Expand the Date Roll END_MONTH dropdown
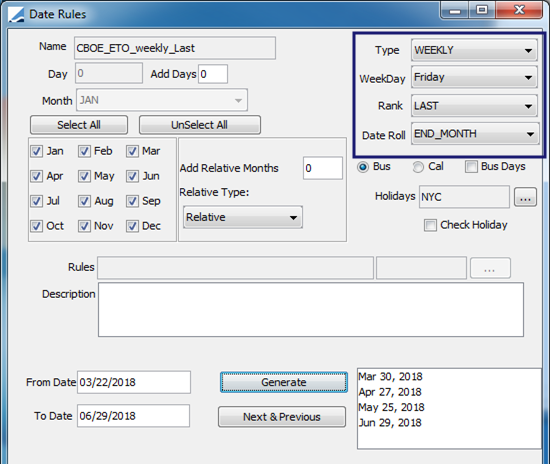This screenshot has height=464, width=550. (x=475, y=134)
